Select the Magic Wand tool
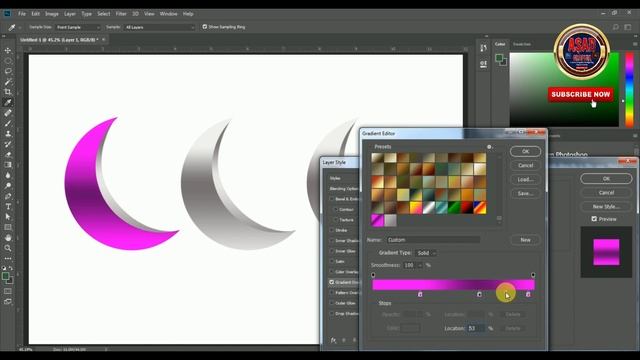640x360 pixels. (x=8, y=82)
